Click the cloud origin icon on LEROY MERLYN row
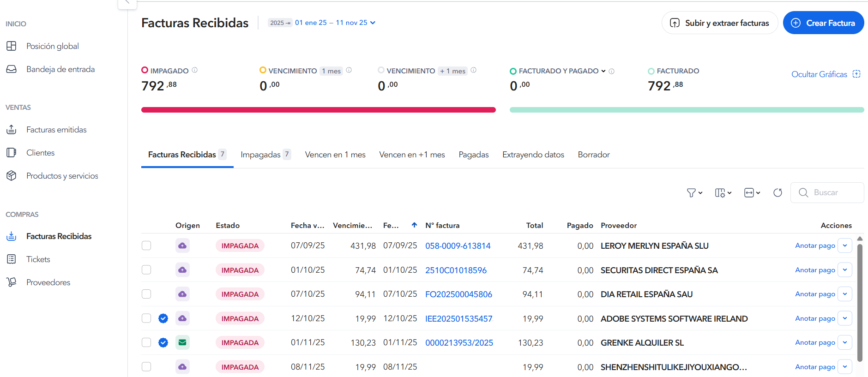The width and height of the screenshot is (868, 377). pos(182,245)
